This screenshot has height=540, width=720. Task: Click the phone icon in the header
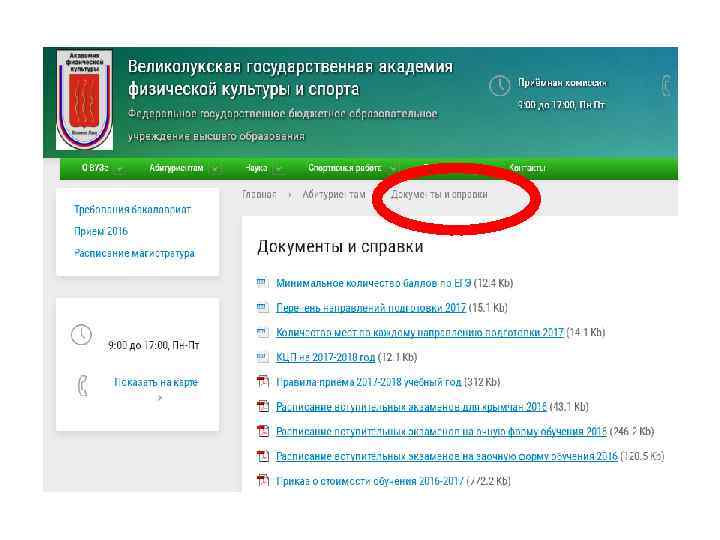click(666, 85)
